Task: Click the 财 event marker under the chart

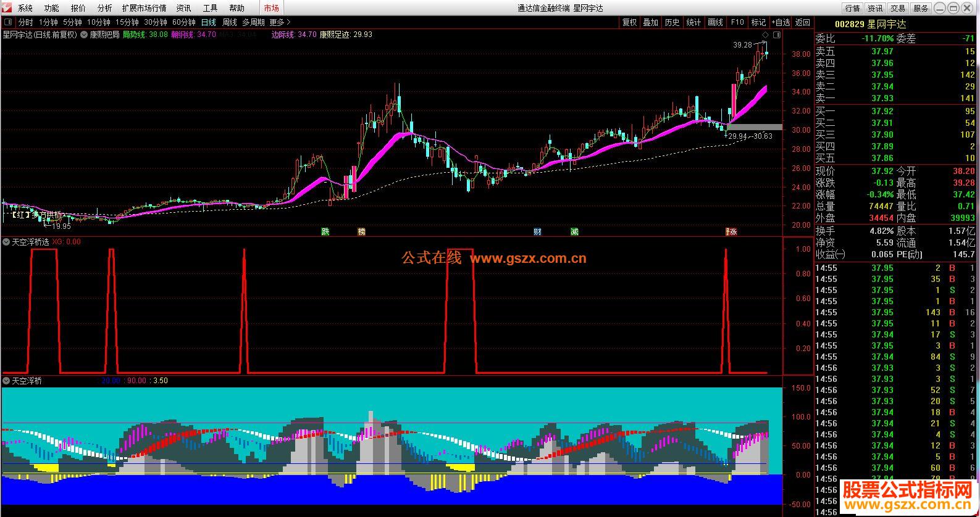Action: tap(538, 231)
